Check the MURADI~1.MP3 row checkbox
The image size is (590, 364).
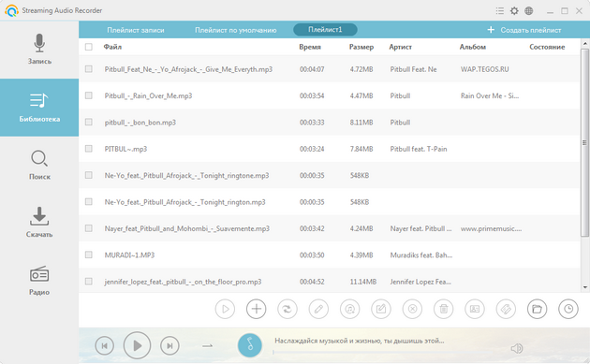pyautogui.click(x=89, y=255)
